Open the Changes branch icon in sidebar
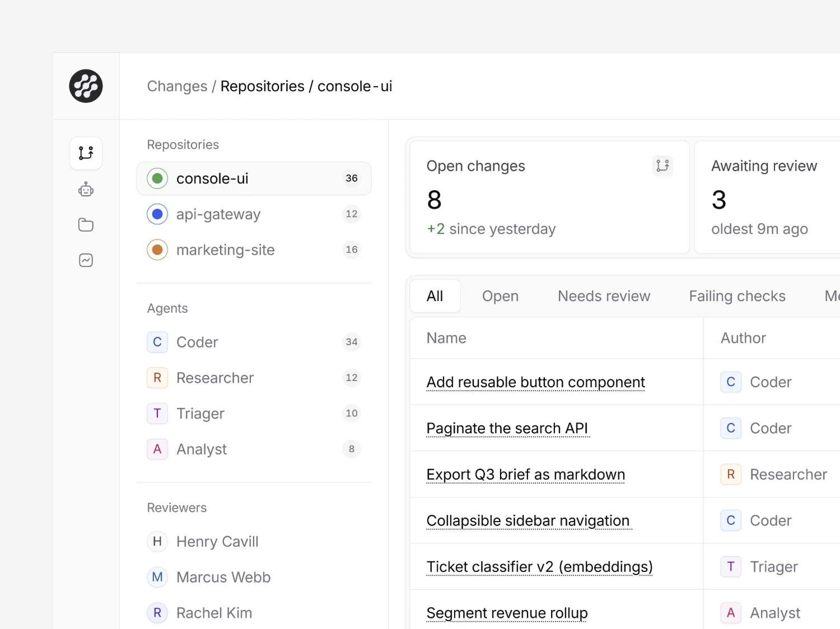 [x=86, y=153]
